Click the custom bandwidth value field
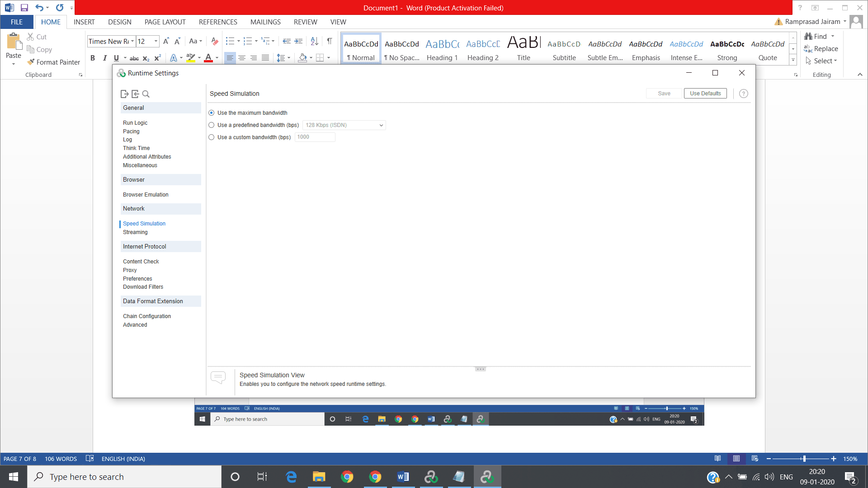 click(x=315, y=137)
